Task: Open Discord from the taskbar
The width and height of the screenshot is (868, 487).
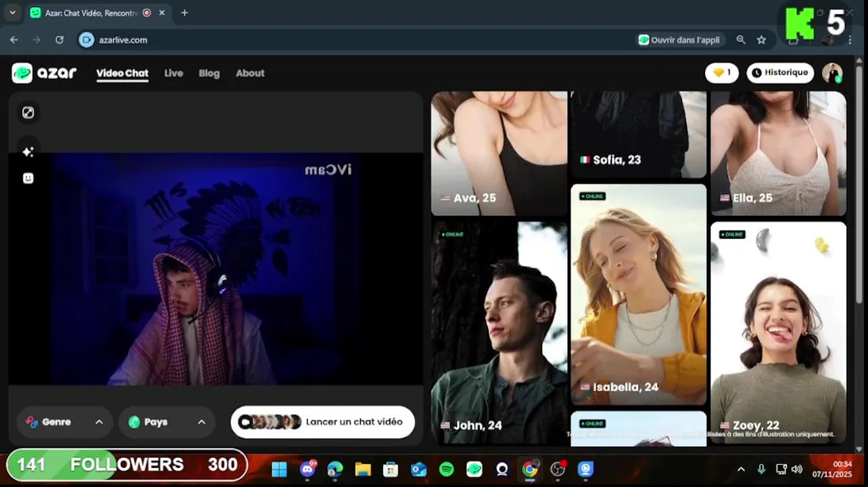Action: pyautogui.click(x=308, y=469)
